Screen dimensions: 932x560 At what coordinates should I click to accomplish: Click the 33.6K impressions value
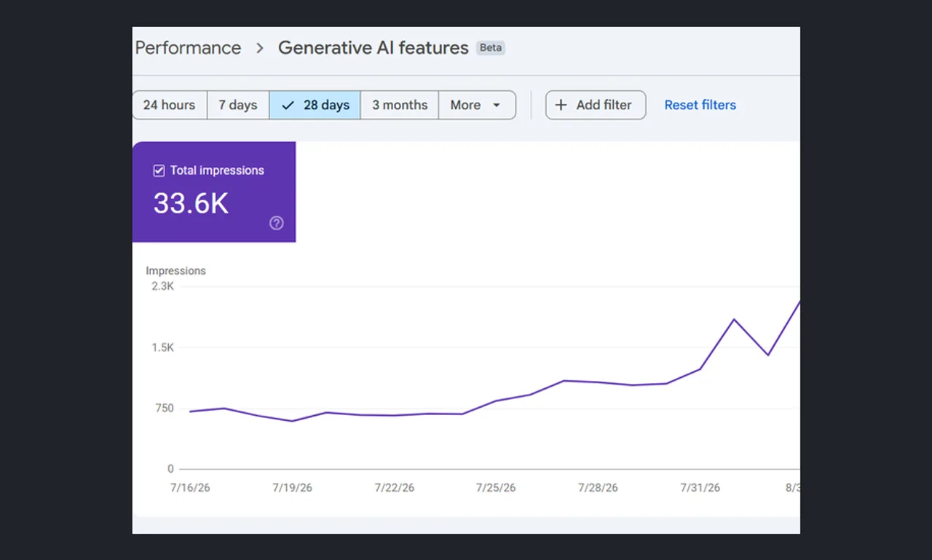pos(191,204)
